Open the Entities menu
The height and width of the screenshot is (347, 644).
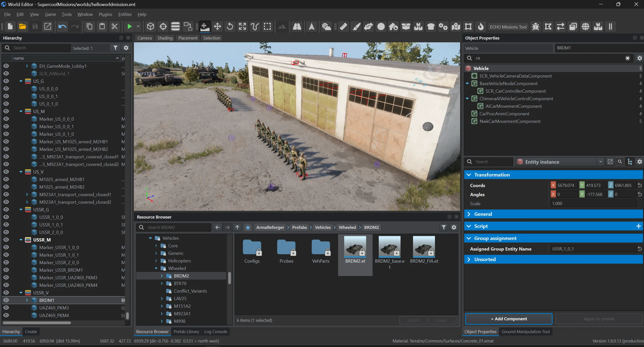click(x=125, y=14)
